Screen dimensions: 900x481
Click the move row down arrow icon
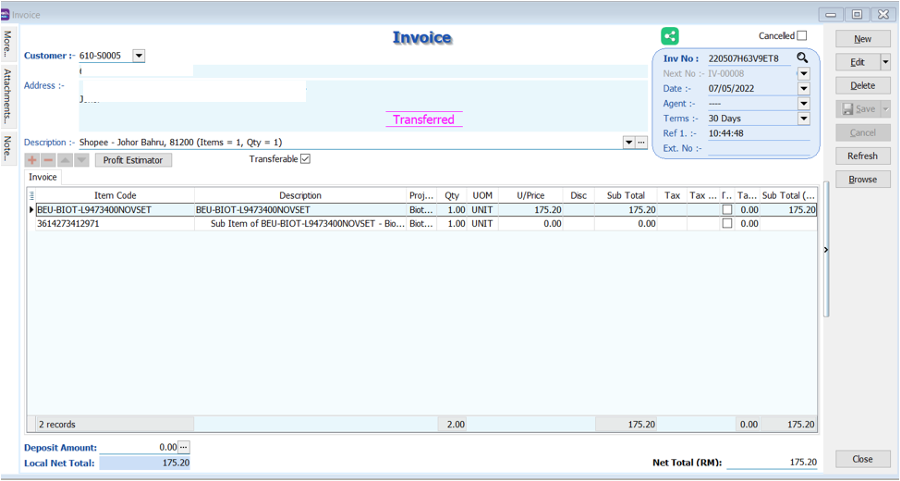(81, 160)
